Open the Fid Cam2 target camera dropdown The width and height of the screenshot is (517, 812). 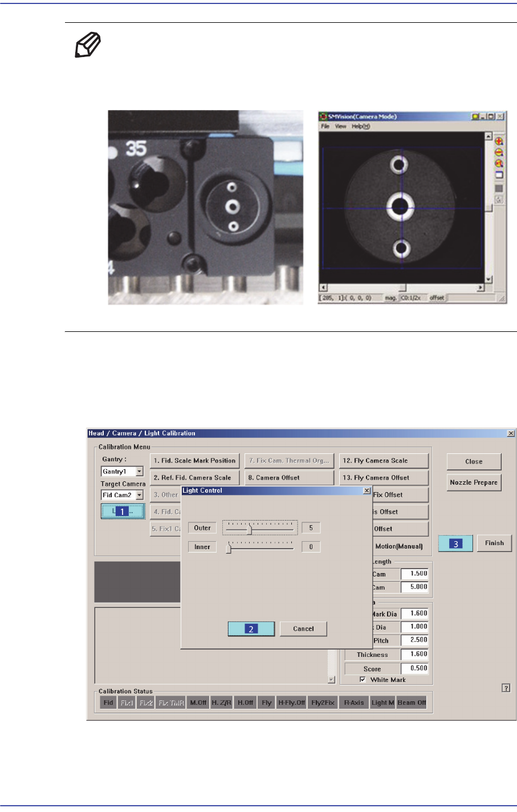(139, 495)
